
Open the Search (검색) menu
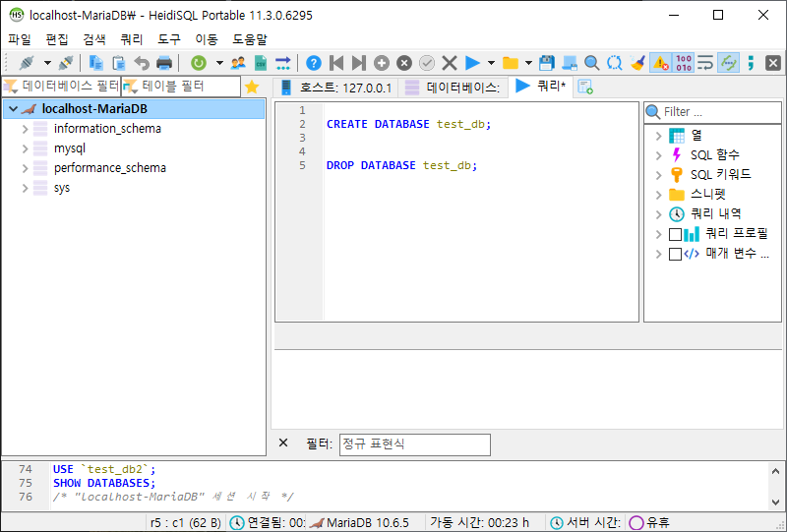point(94,39)
